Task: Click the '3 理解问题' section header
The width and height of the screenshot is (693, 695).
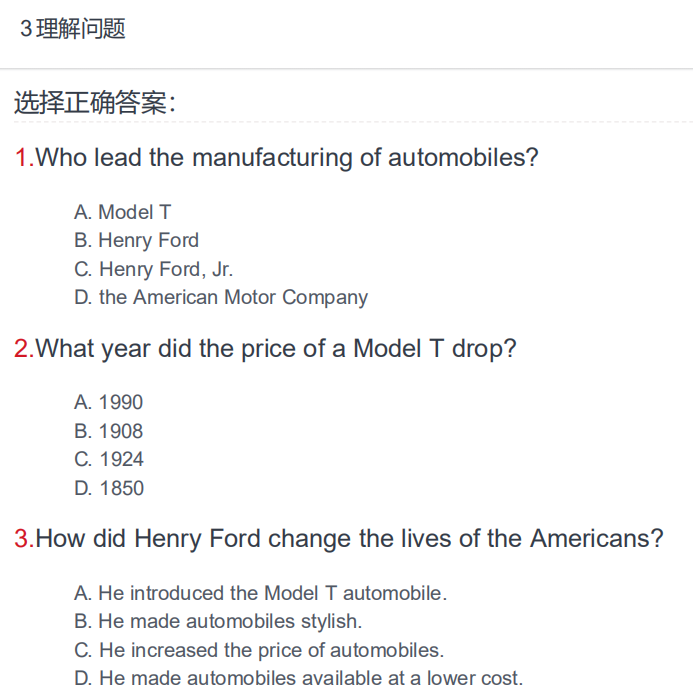Action: [73, 29]
